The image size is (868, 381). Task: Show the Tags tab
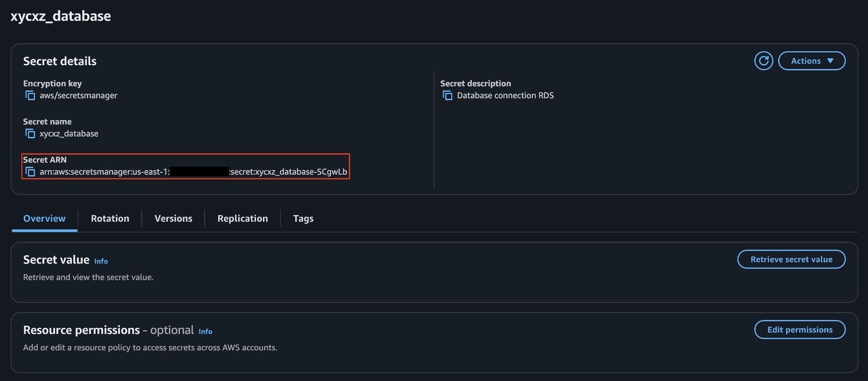[x=303, y=218]
